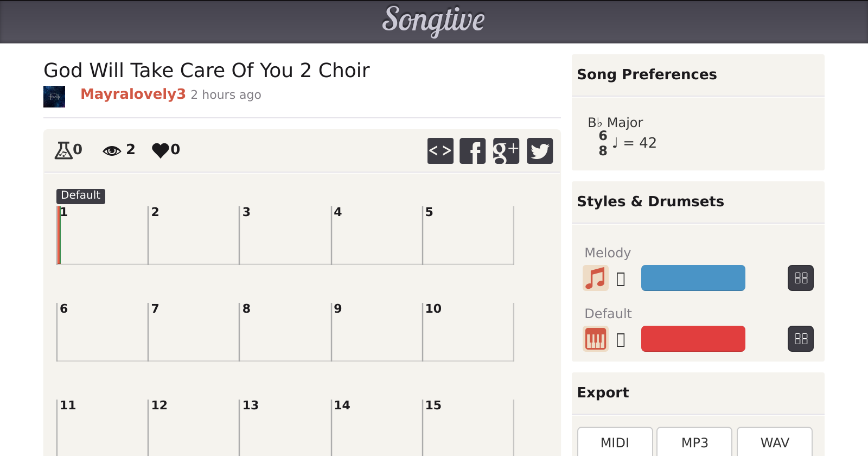Screen dimensions: 868x456
Task: Export the song as MIDI
Action: (615, 442)
